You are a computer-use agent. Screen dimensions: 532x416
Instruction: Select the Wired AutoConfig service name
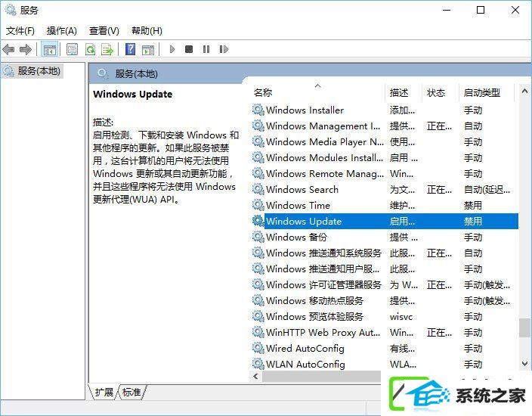[x=305, y=349]
